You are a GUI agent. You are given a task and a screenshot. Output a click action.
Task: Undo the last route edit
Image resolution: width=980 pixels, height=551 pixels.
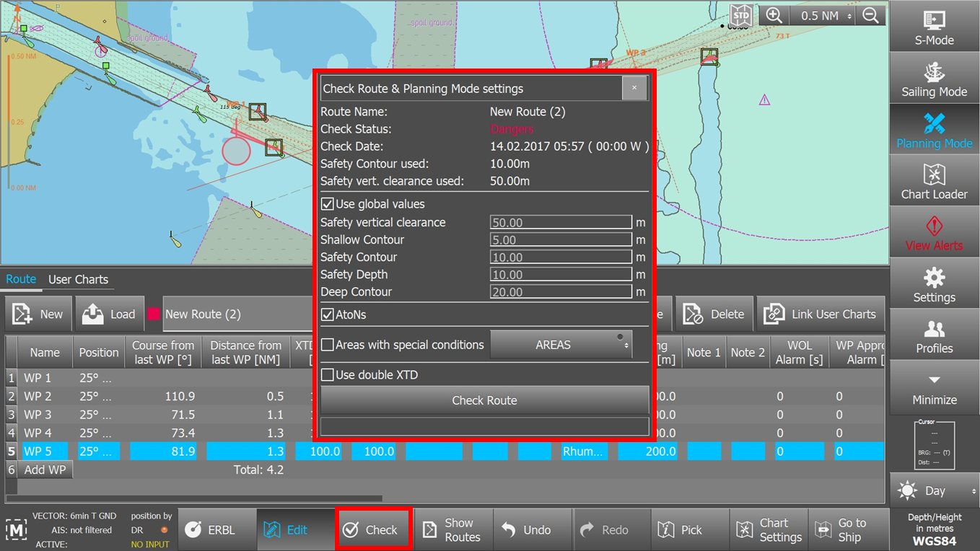pos(533,529)
